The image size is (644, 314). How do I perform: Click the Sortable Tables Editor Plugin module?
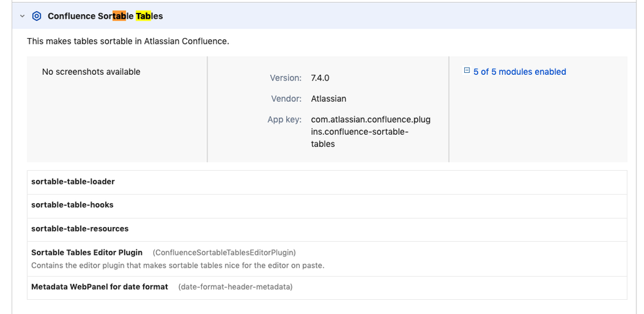[87, 253]
